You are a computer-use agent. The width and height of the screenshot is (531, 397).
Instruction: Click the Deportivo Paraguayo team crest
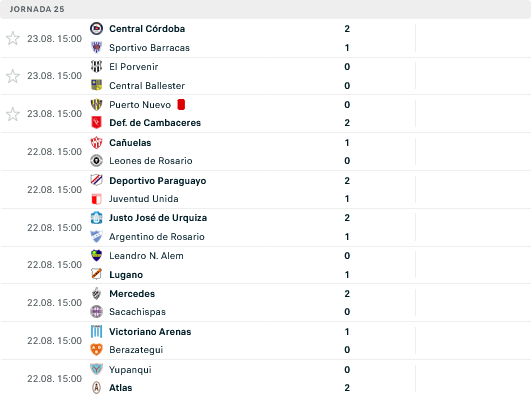coord(97,180)
